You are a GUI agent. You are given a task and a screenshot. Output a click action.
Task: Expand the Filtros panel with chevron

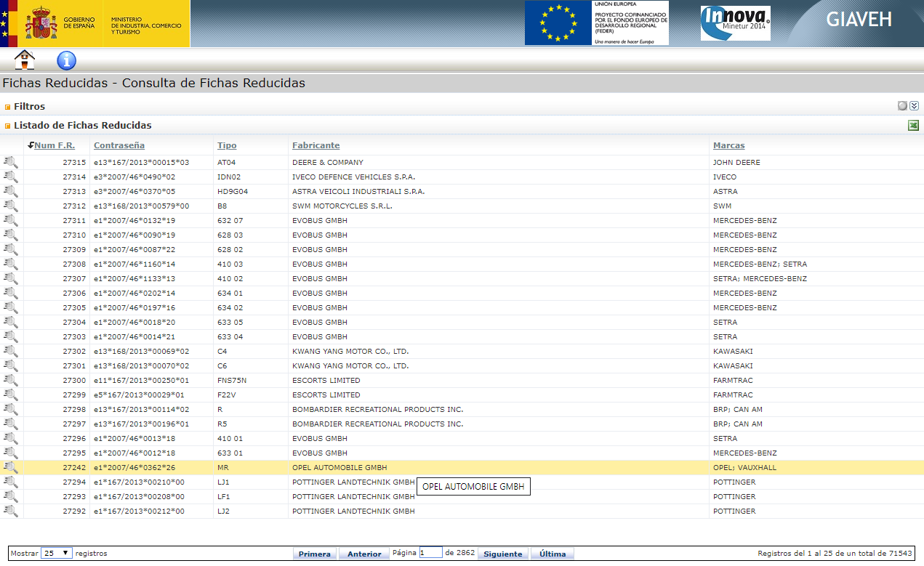915,106
